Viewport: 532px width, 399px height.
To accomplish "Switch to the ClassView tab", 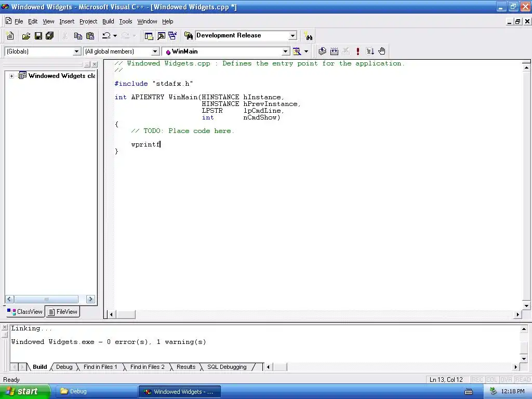I will [x=25, y=312].
